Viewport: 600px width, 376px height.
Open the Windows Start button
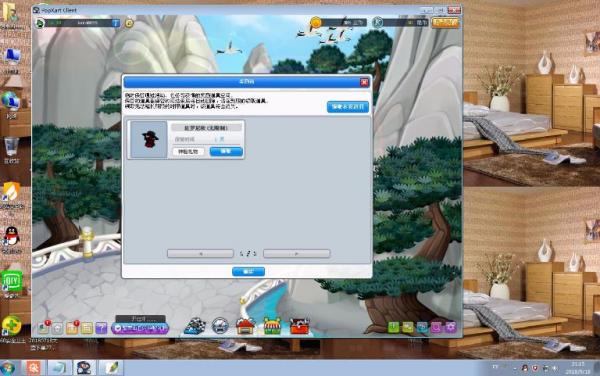(x=8, y=368)
